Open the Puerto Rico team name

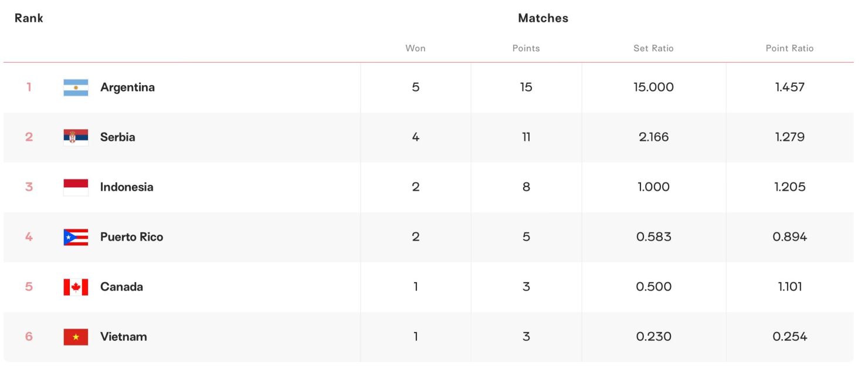131,237
